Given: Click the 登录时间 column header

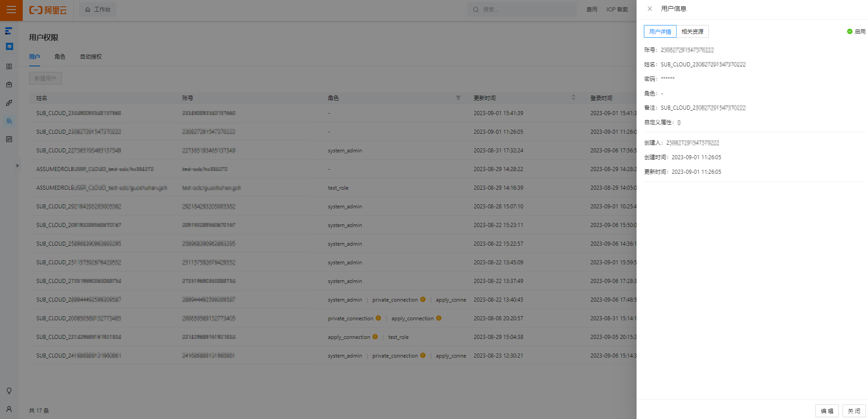Looking at the screenshot, I should [x=602, y=98].
